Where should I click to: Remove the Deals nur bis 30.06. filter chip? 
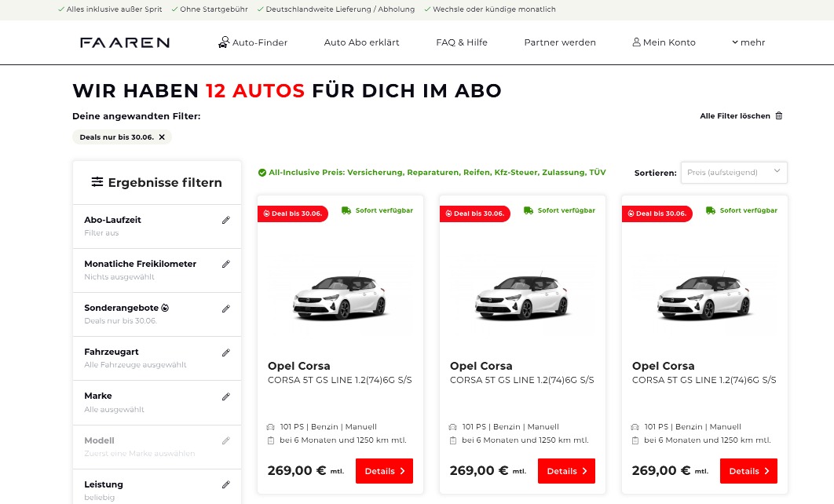tap(162, 137)
